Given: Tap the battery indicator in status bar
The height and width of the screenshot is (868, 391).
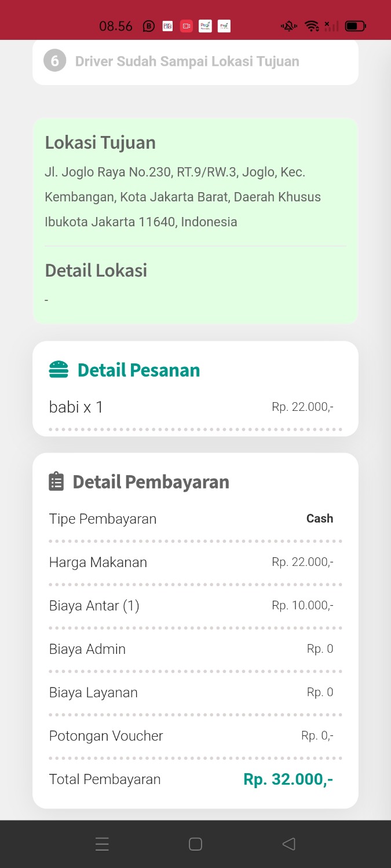Looking at the screenshot, I should pos(355,26).
